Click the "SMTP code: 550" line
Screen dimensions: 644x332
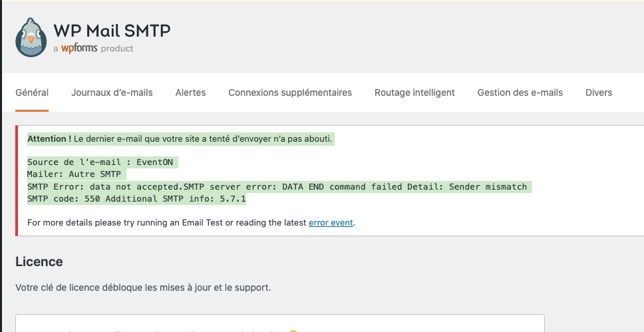(x=136, y=199)
